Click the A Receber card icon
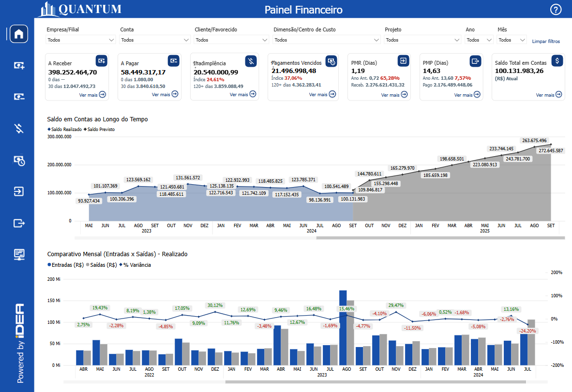Screen dimensions: 572x392 [x=101, y=61]
